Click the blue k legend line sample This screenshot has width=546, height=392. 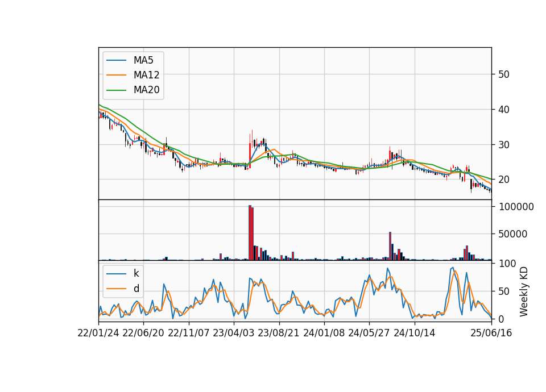[x=116, y=274]
